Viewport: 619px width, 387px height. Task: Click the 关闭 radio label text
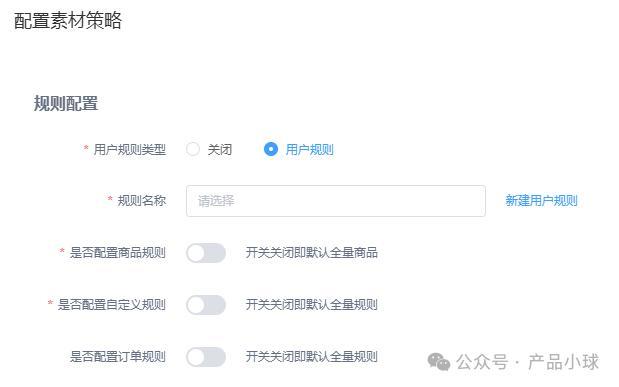click(x=219, y=150)
